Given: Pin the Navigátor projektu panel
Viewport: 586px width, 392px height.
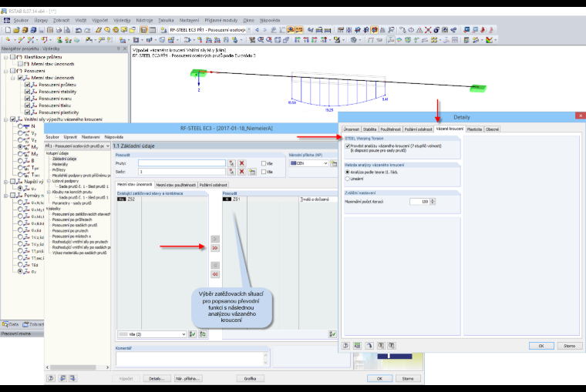Looking at the screenshot, I should coord(119,49).
